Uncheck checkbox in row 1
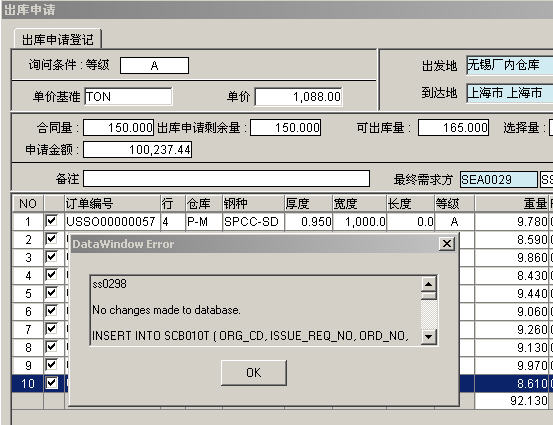 [51, 221]
